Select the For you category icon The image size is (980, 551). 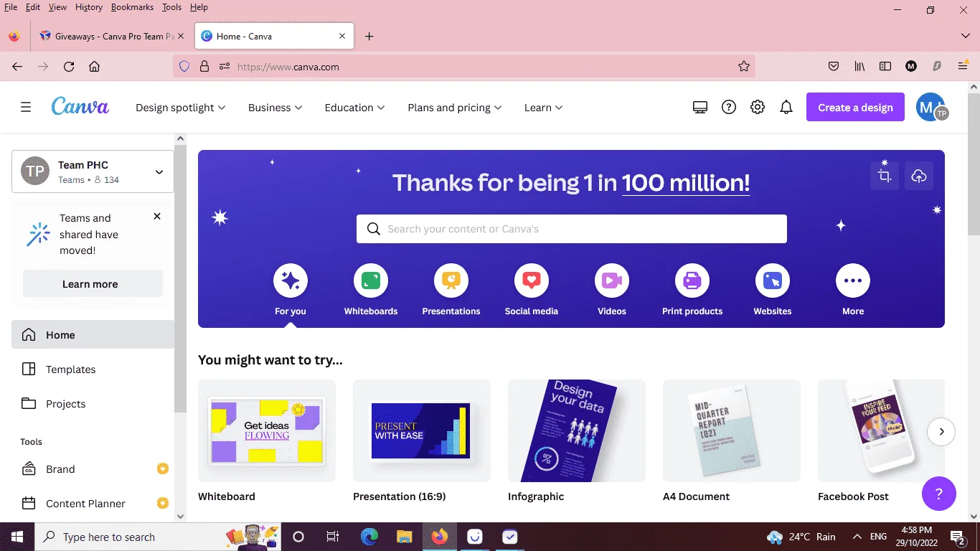tap(291, 281)
